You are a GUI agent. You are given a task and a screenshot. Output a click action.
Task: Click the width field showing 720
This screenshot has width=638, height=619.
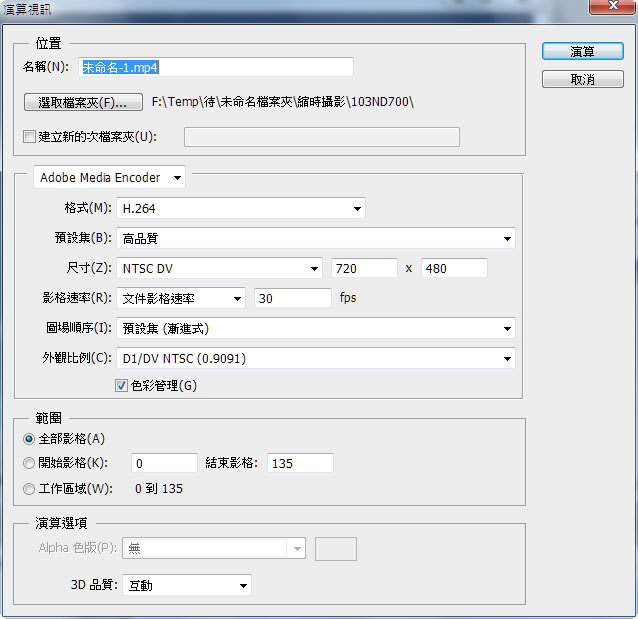click(364, 268)
